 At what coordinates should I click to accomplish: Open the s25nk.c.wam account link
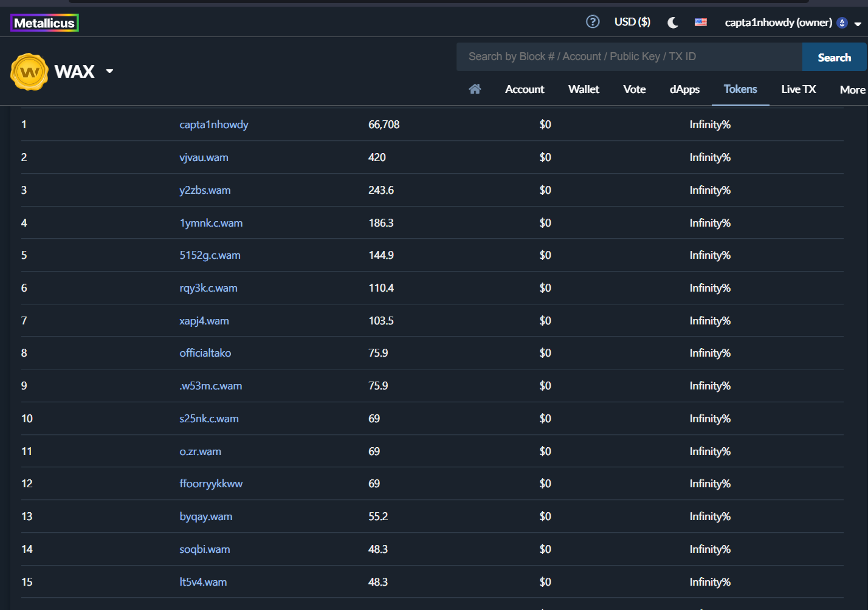(209, 419)
